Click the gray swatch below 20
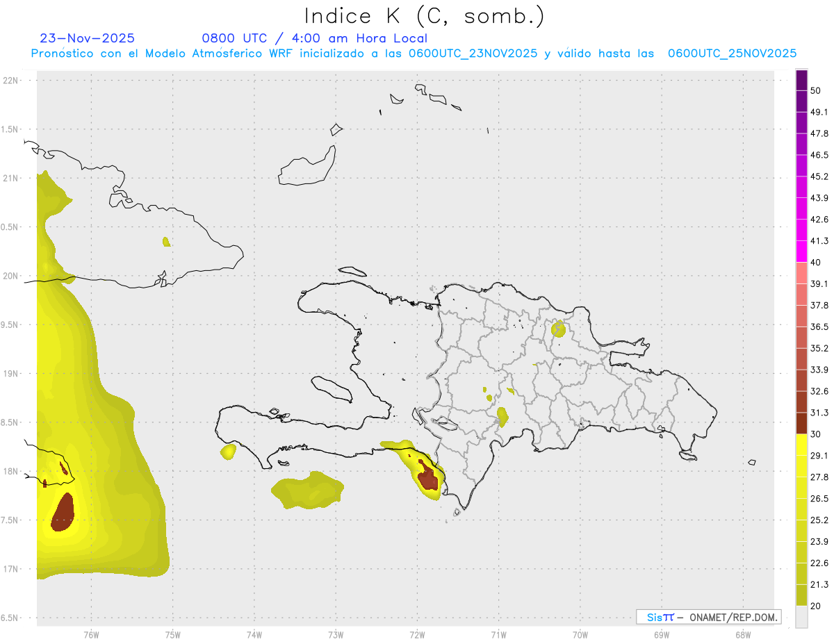834x644 pixels. (801, 617)
